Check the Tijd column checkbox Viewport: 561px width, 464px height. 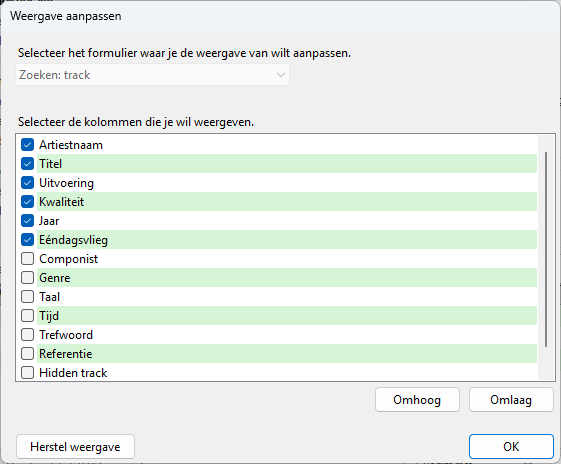(28, 316)
